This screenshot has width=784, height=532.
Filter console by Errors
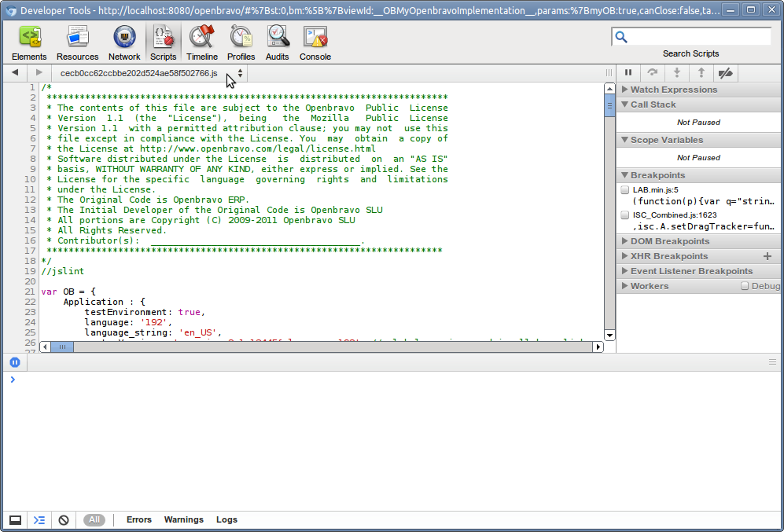[139, 520]
